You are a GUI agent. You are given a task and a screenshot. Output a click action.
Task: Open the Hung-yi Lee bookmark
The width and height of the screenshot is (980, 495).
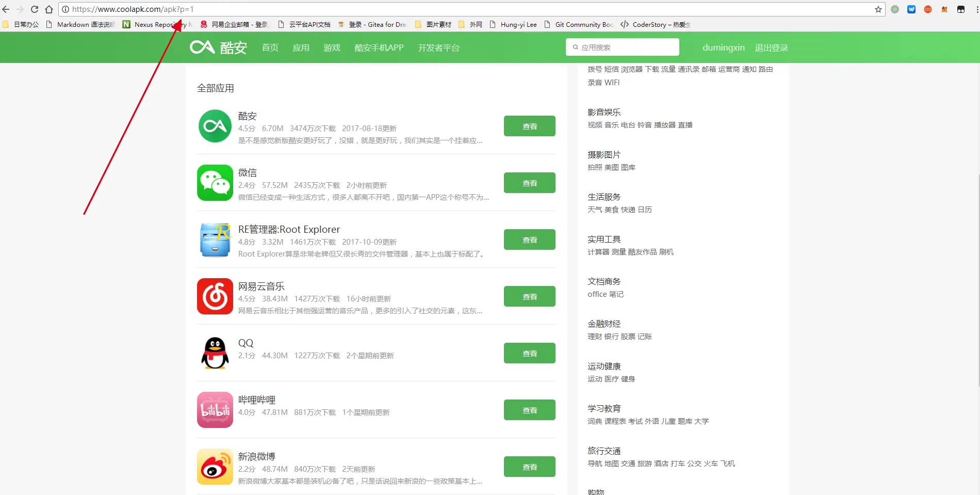(513, 24)
